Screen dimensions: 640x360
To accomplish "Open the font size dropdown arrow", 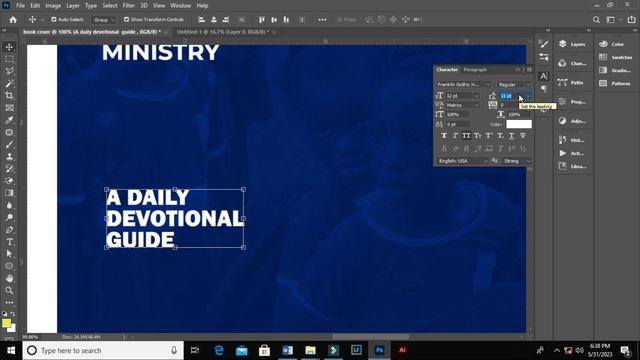I will click(x=476, y=96).
